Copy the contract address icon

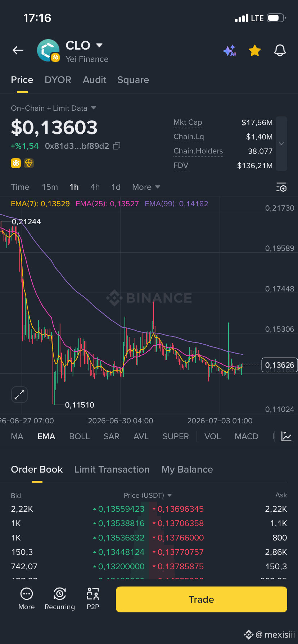117,146
